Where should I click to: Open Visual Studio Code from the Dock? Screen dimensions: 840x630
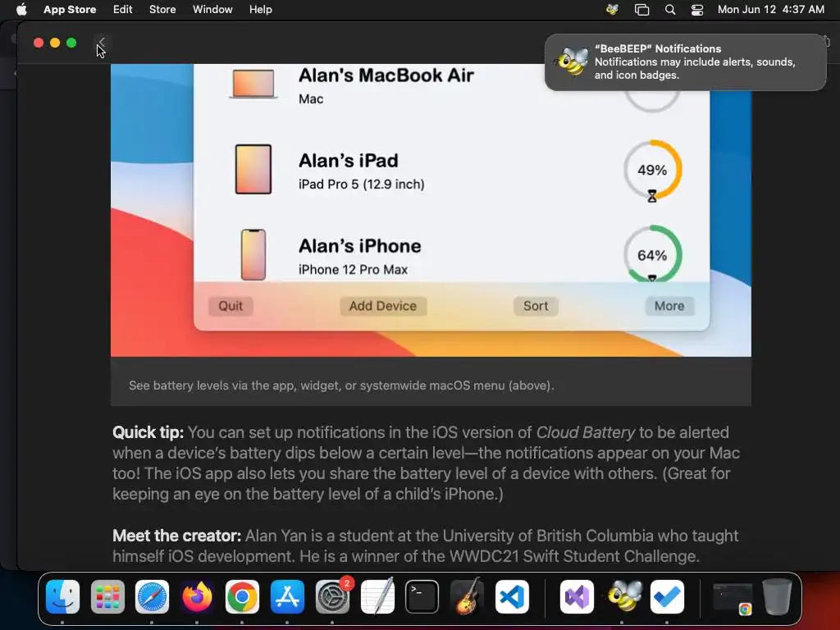(512, 596)
